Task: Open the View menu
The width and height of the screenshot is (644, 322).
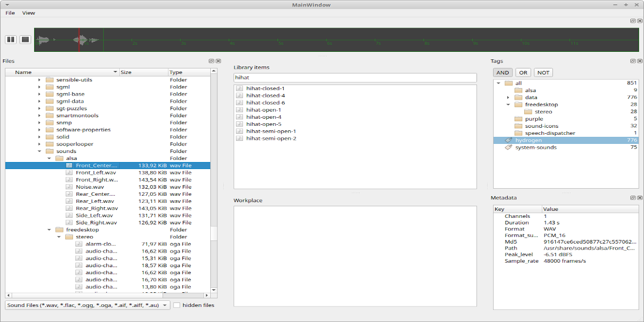Action: point(28,13)
